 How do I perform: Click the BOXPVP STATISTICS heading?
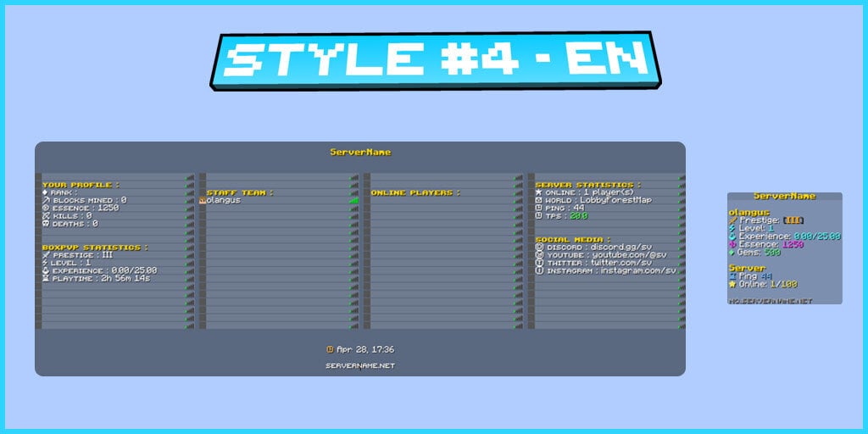[x=95, y=248]
